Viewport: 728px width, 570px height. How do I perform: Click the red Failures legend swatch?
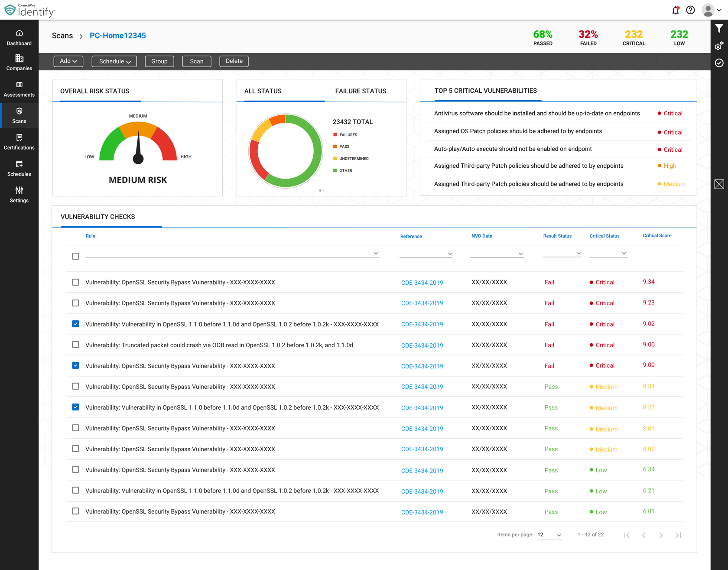tap(335, 135)
